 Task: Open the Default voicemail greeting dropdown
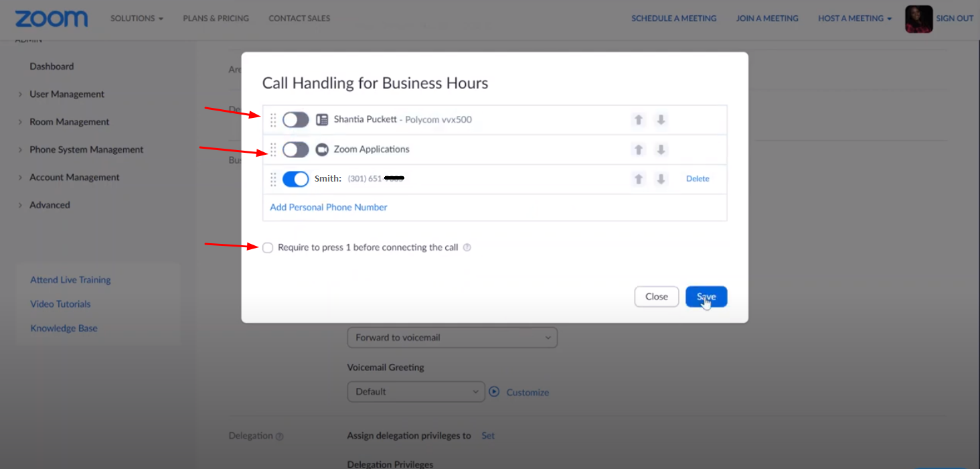416,391
